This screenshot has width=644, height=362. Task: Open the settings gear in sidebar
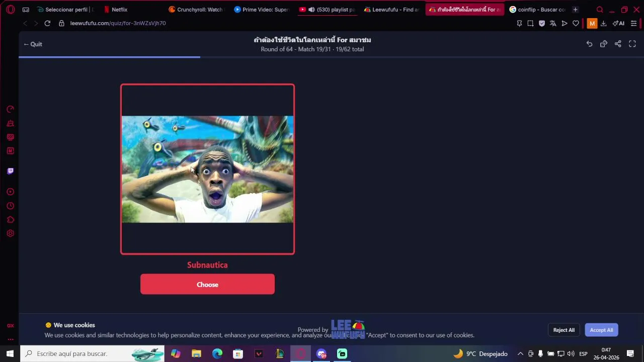(x=10, y=233)
